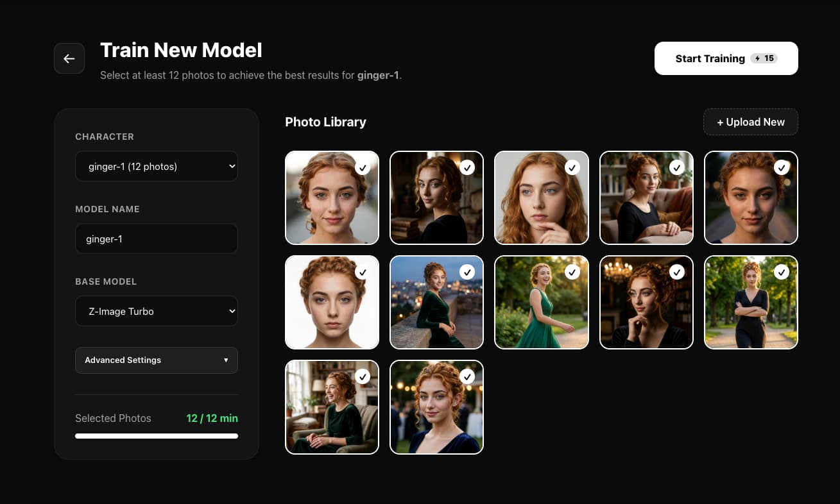Click the checkmark on the green dress photo
Screen dimensions: 840x504
572,272
